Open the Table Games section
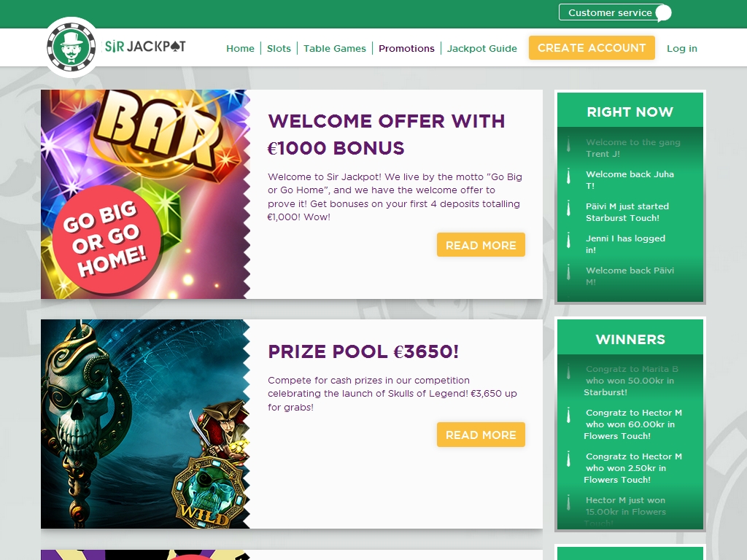 pyautogui.click(x=334, y=49)
